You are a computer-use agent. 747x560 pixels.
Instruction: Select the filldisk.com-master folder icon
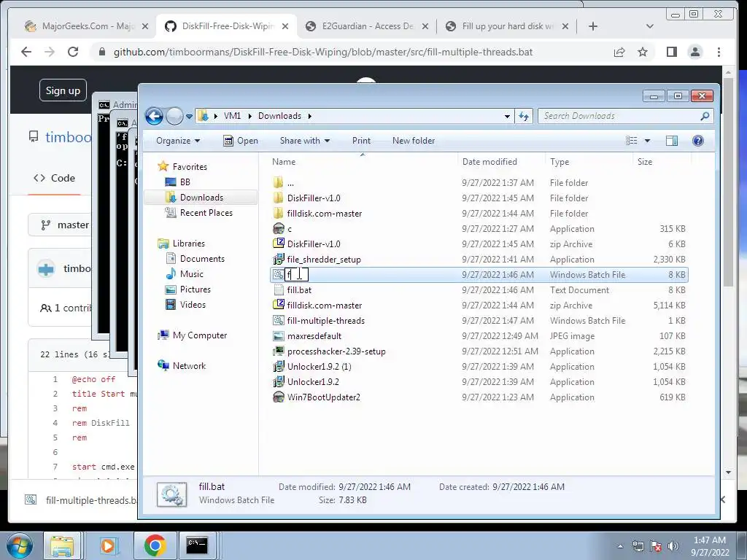(x=278, y=214)
